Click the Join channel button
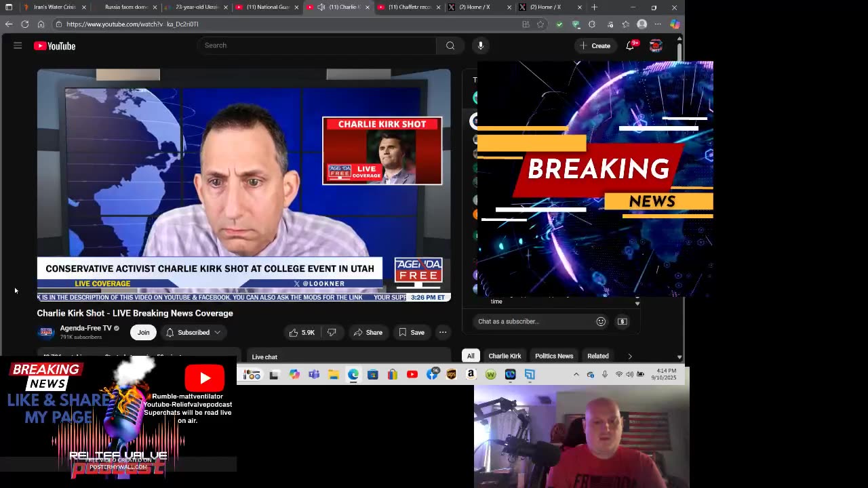The width and height of the screenshot is (868, 488). coord(143,332)
